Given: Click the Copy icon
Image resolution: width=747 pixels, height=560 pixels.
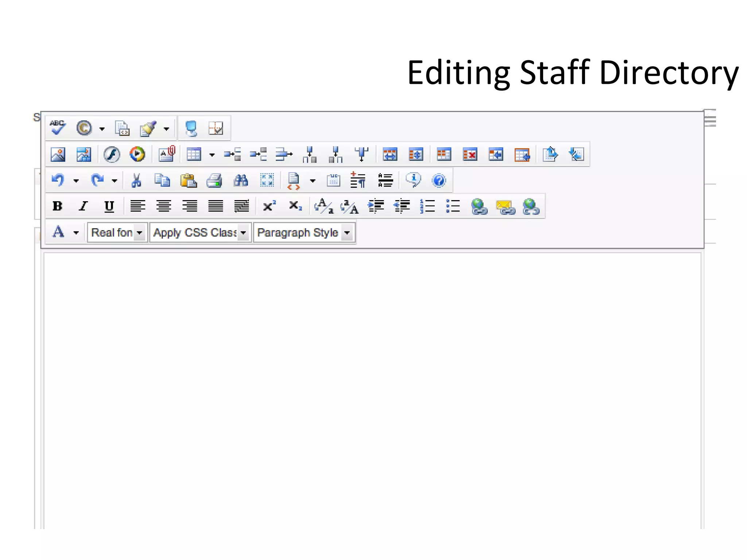Looking at the screenshot, I should (x=162, y=180).
